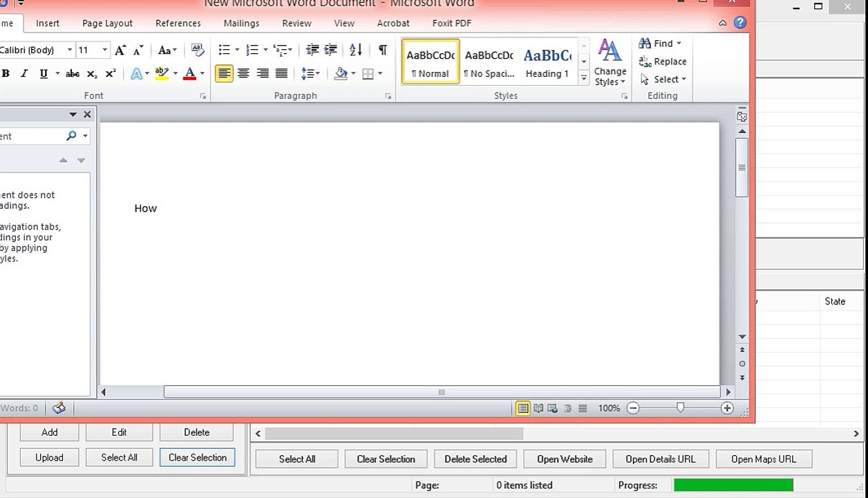Show paragraph marks with pilcrow button
The width and height of the screenshot is (868, 498).
point(382,50)
